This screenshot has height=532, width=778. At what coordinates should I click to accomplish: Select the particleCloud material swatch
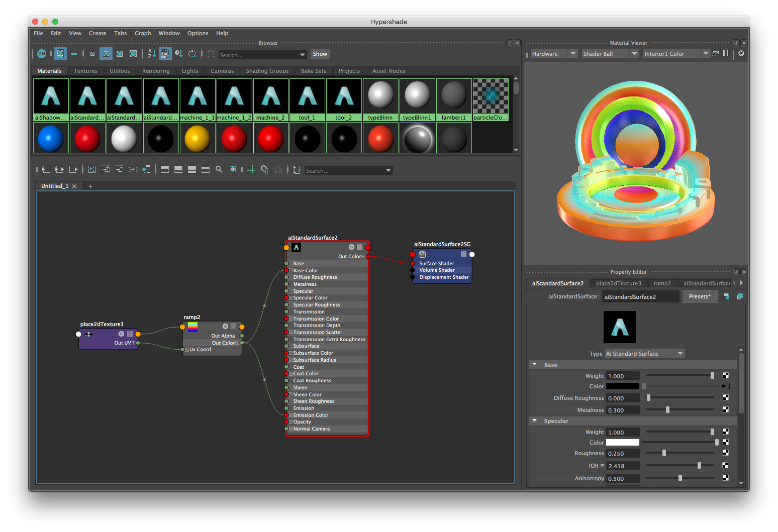491,100
